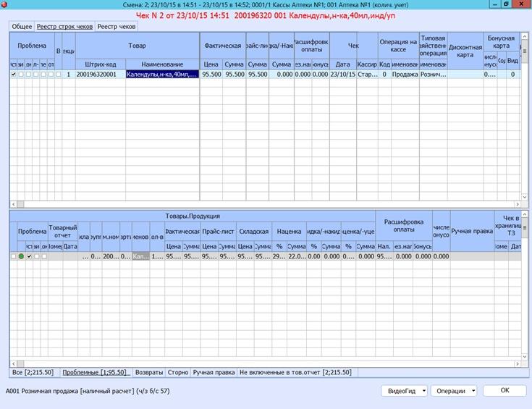The image size is (532, 409).
Task: Click the lower grid's scroll up arrow
Action: tap(525, 214)
